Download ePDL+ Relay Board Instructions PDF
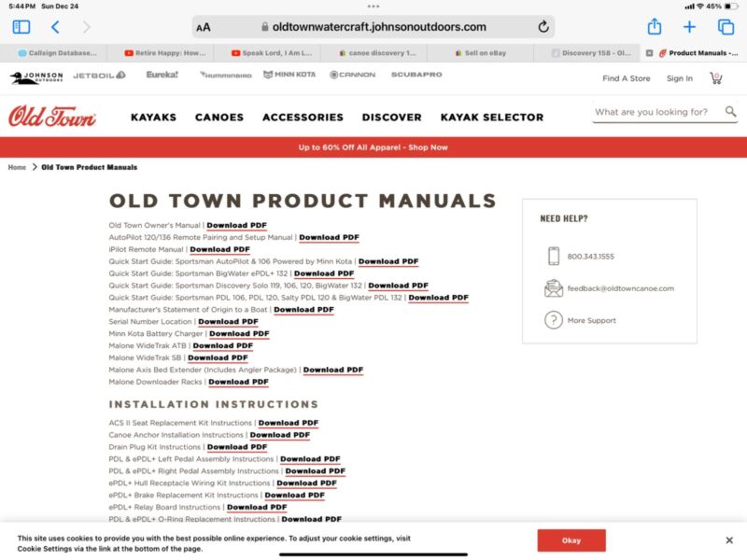747x560 pixels. click(x=257, y=507)
